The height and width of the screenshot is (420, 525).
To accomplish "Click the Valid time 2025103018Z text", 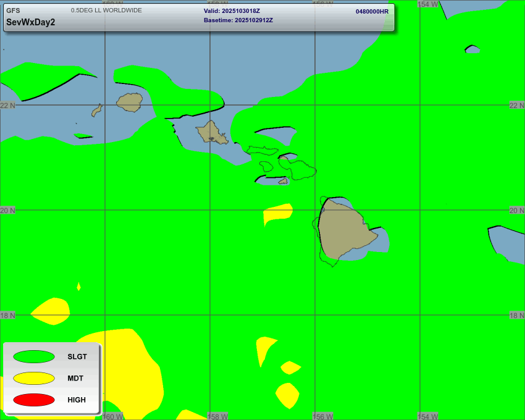I will pyautogui.click(x=232, y=11).
